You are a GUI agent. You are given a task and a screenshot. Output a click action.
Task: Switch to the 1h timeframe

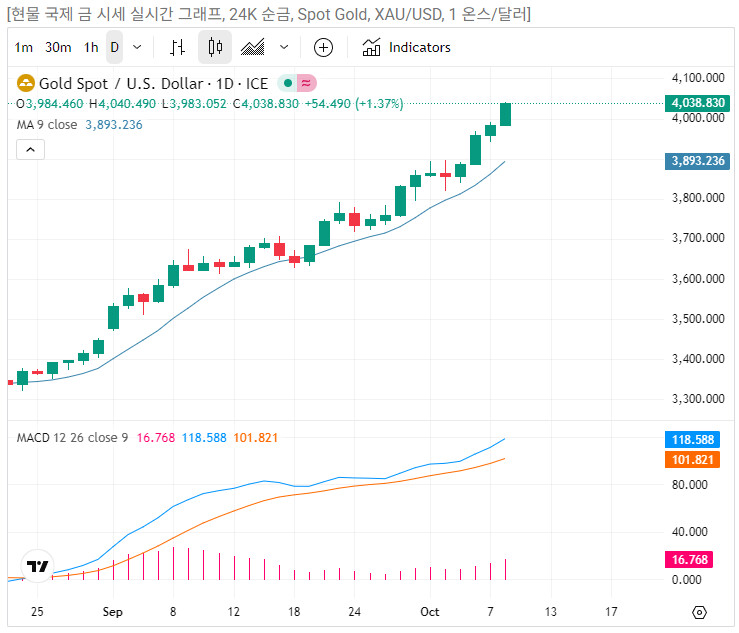click(x=91, y=47)
